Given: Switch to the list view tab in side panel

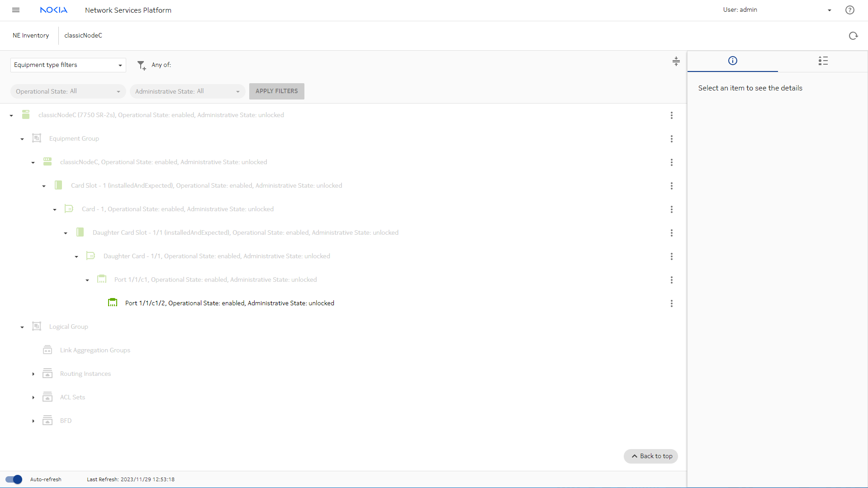Looking at the screenshot, I should coord(823,61).
